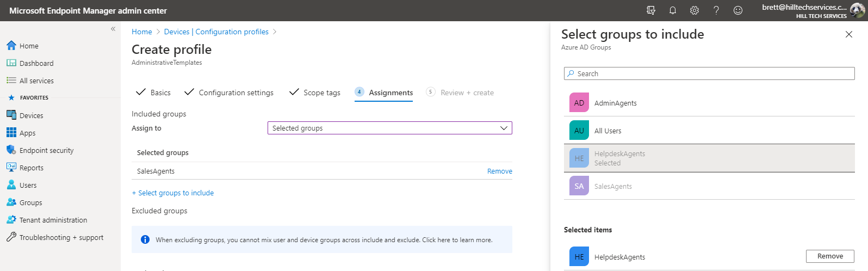Open the user account avatar
The width and height of the screenshot is (868, 271).
click(858, 10)
